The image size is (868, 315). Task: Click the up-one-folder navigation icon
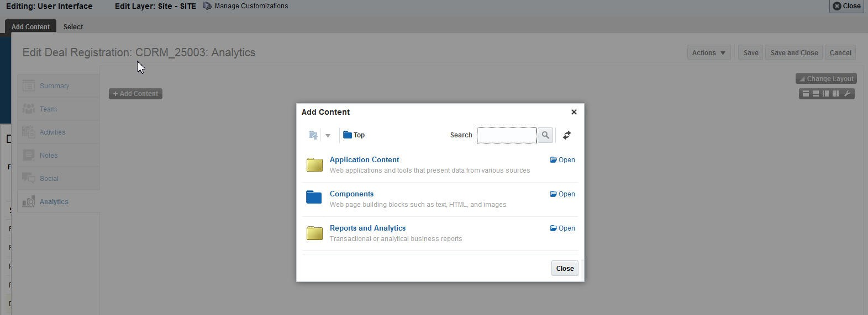313,135
